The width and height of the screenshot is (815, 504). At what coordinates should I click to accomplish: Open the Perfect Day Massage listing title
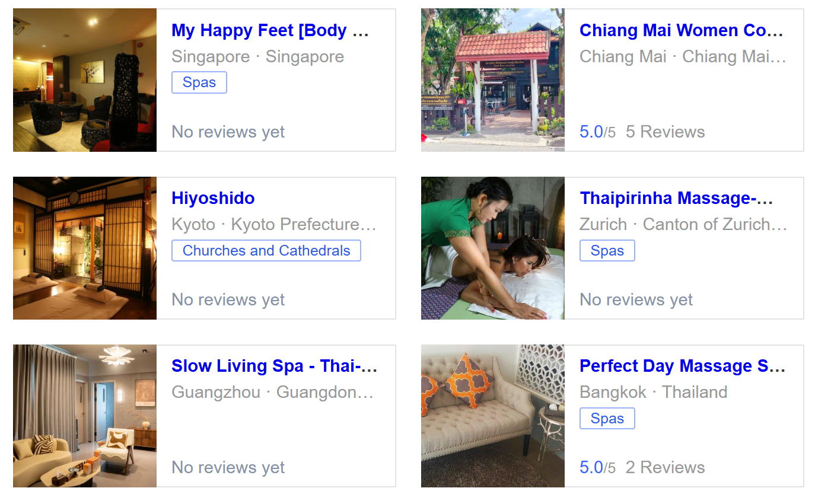pos(682,366)
